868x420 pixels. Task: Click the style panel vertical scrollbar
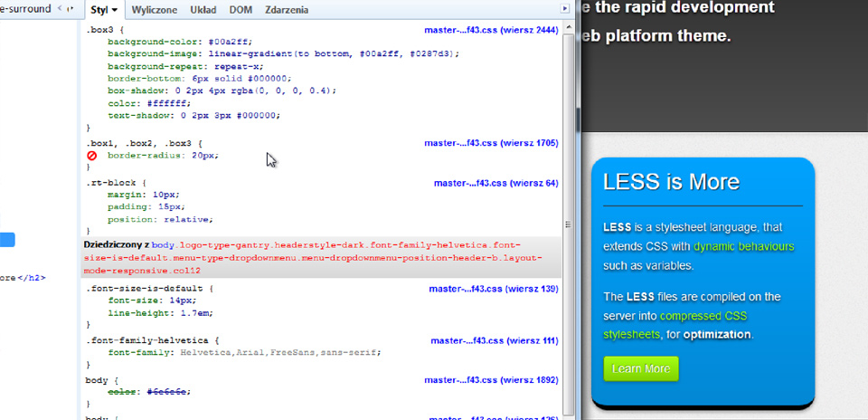click(568, 224)
